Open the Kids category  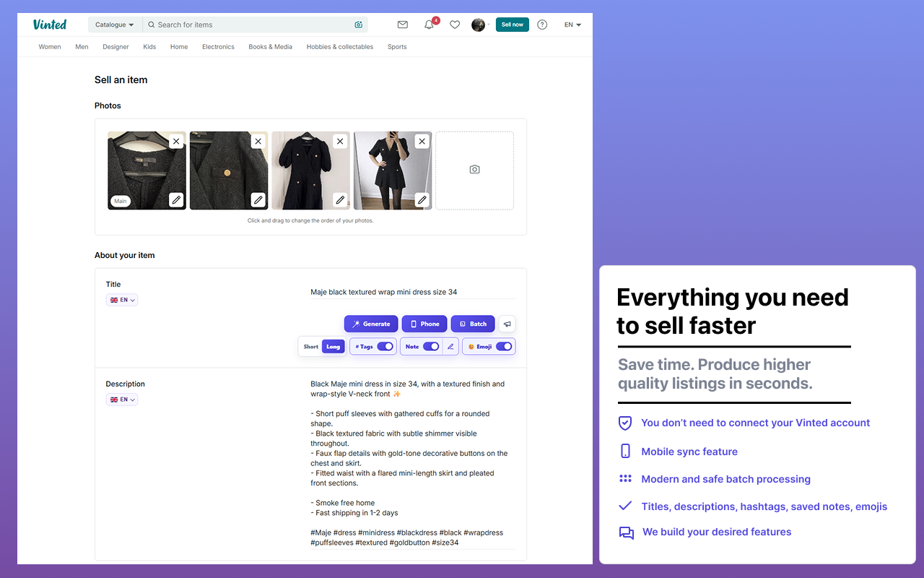149,47
